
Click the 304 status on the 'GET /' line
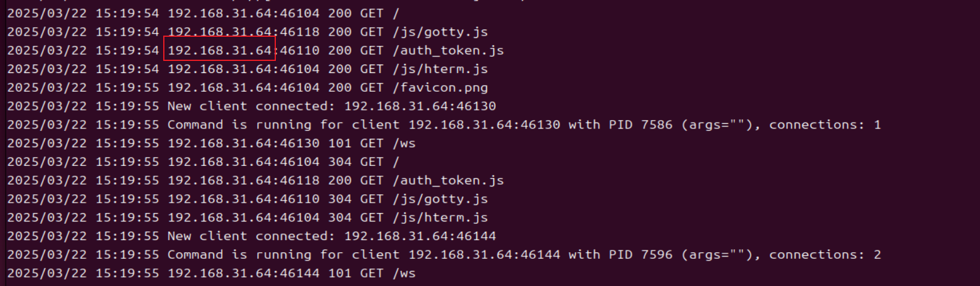[x=340, y=162]
